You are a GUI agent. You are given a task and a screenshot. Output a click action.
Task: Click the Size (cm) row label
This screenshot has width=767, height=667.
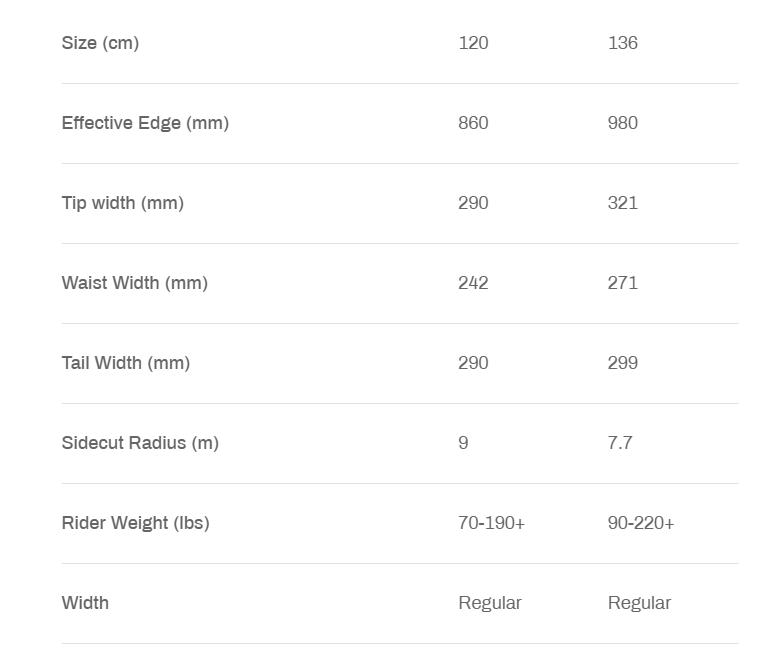tap(100, 43)
